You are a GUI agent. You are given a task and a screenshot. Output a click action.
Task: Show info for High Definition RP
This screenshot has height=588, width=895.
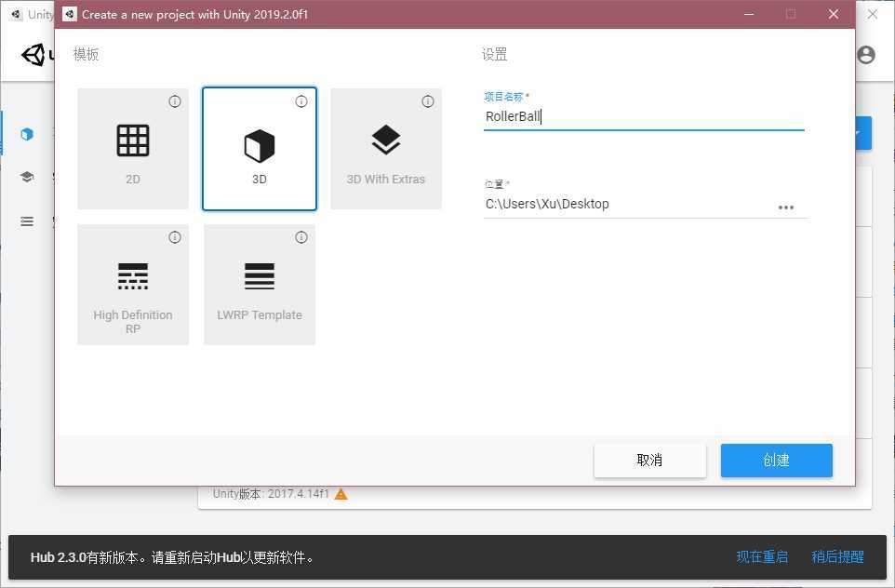(x=175, y=237)
